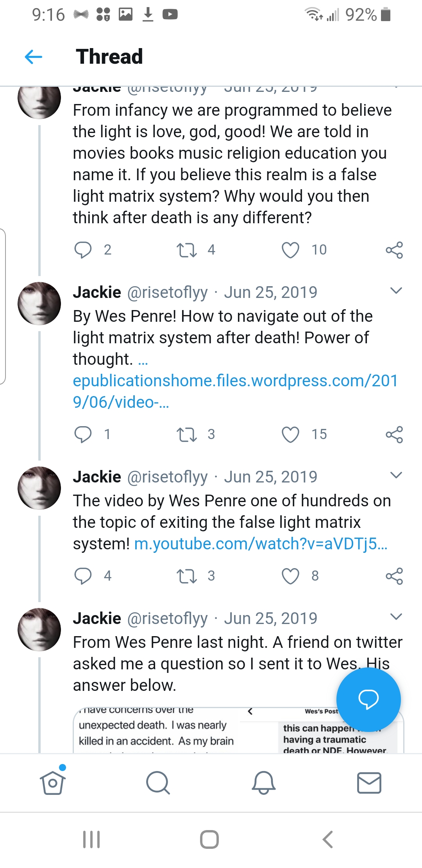Open the Notifications bell tab

[264, 783]
